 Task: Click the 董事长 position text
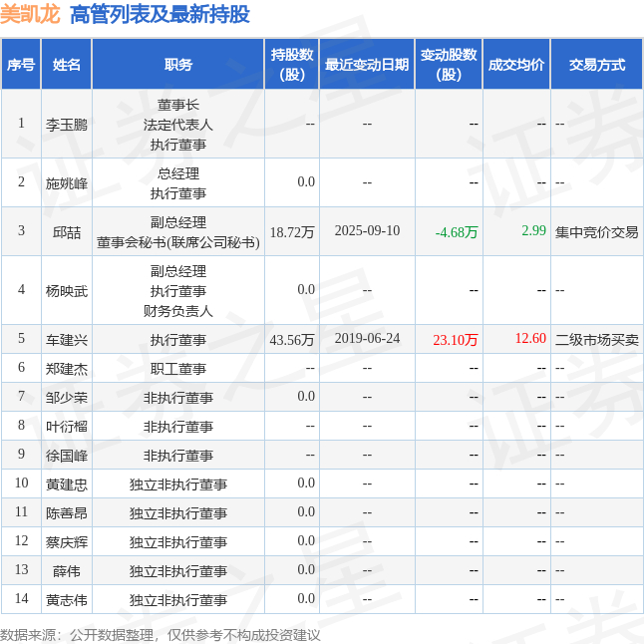[178, 105]
